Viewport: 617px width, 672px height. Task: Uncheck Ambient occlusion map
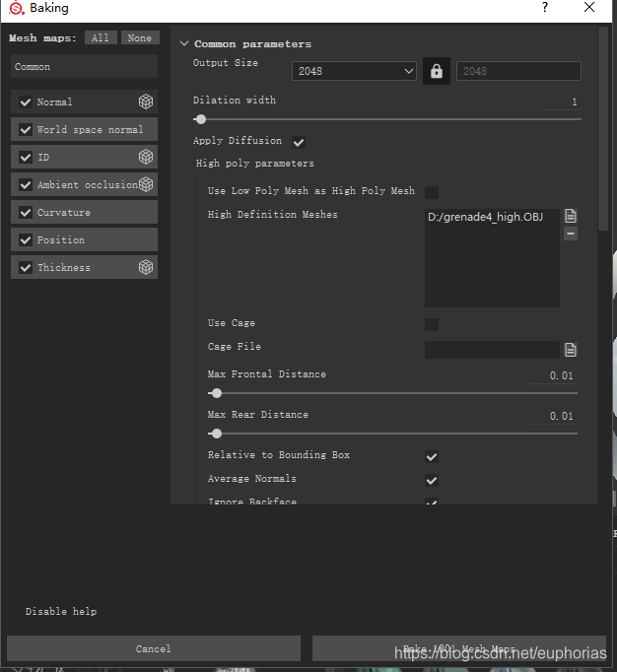coord(26,184)
